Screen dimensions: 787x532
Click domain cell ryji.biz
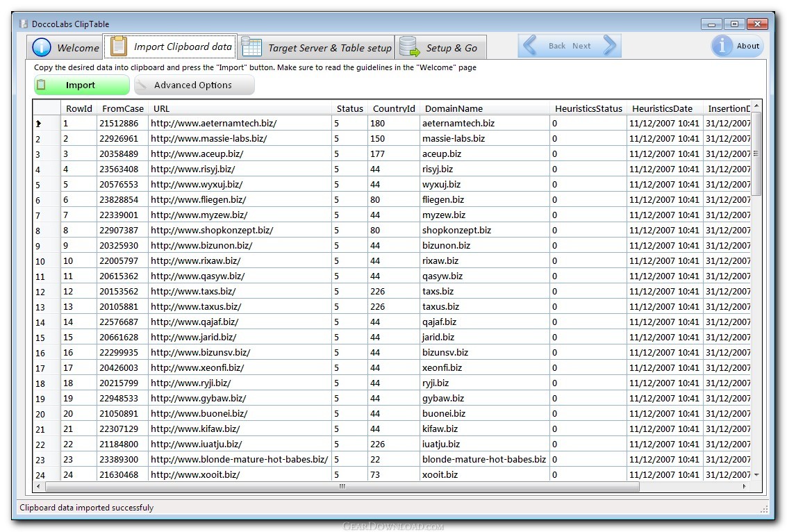click(484, 383)
